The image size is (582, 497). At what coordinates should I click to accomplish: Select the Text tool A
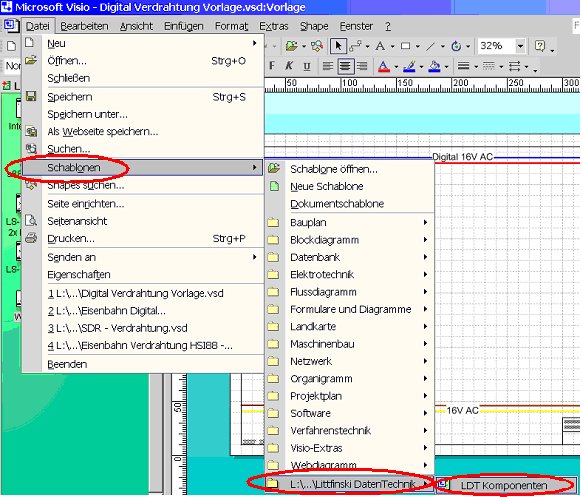[380, 46]
